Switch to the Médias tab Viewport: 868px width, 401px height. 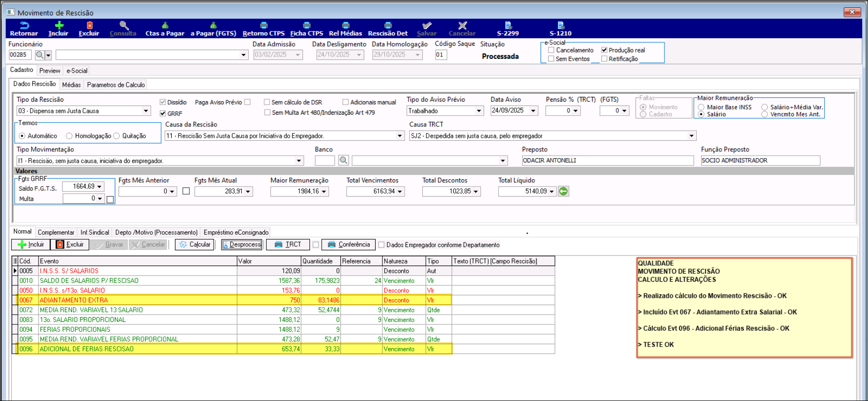pyautogui.click(x=71, y=85)
